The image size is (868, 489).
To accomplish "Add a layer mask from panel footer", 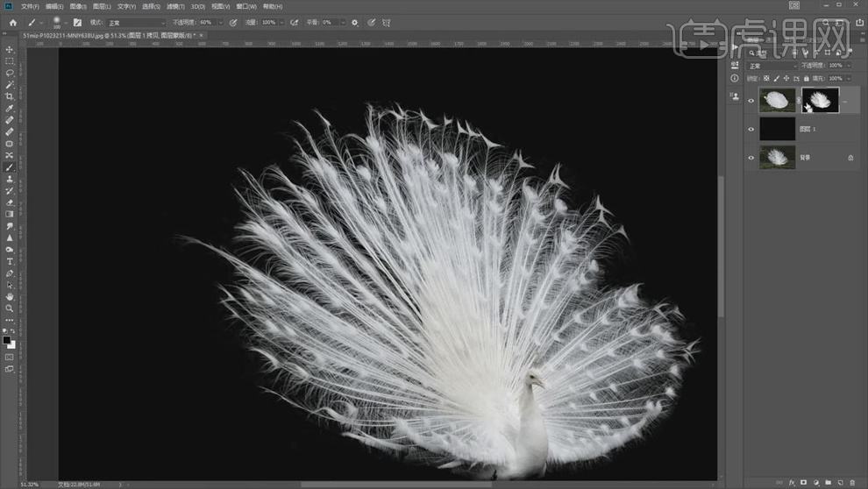I will [x=803, y=482].
